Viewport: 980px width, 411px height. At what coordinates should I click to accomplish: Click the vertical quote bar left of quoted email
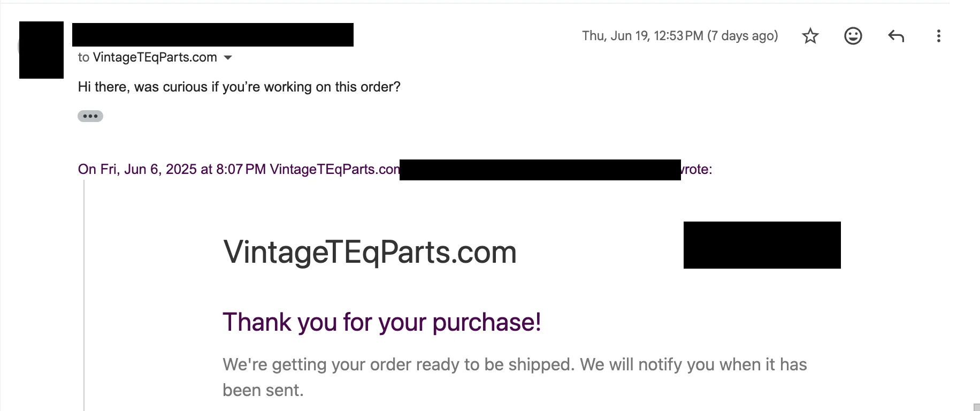pos(84,294)
